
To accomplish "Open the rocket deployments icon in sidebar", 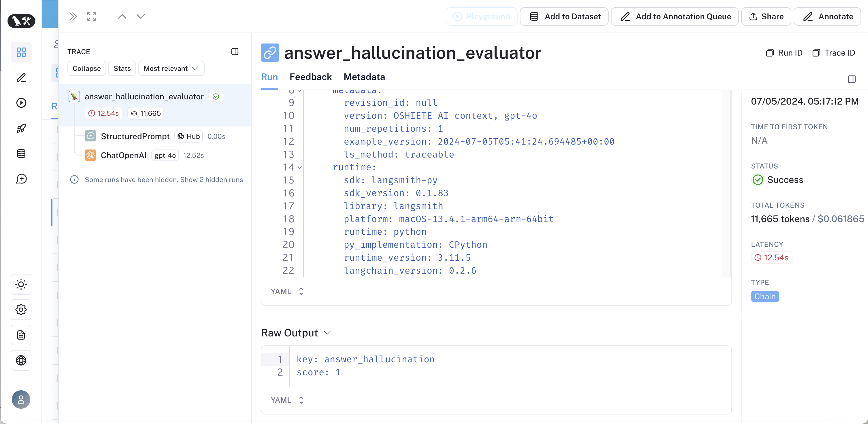I will click(21, 128).
